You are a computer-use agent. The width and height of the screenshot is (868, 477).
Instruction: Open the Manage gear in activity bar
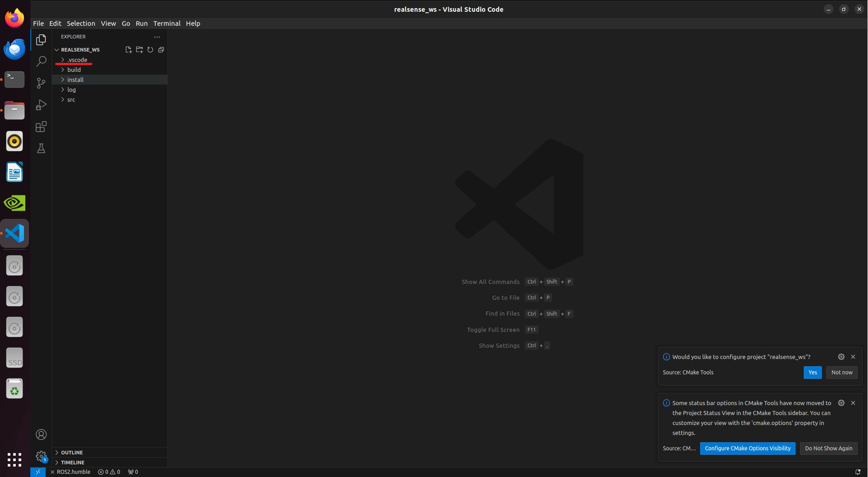[41, 456]
